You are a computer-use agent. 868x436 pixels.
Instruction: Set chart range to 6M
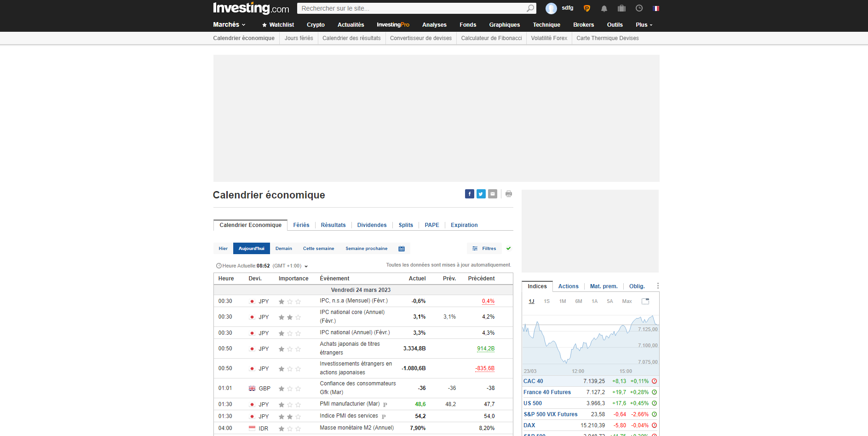click(x=578, y=302)
